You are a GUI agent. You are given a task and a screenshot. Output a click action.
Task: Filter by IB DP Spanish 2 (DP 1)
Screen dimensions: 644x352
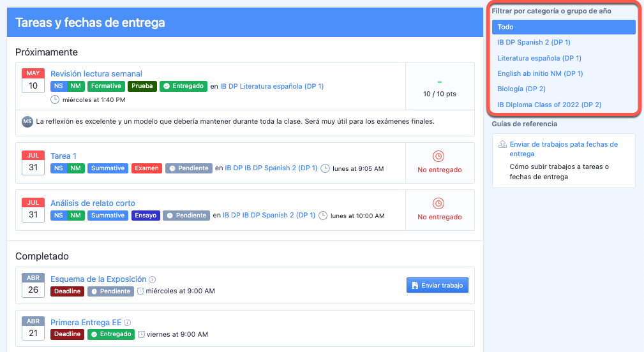click(x=534, y=43)
